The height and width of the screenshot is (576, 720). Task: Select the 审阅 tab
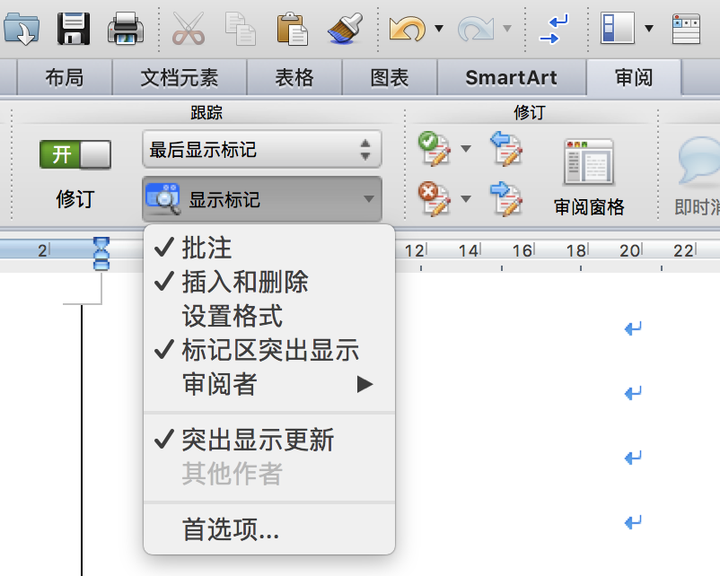634,77
